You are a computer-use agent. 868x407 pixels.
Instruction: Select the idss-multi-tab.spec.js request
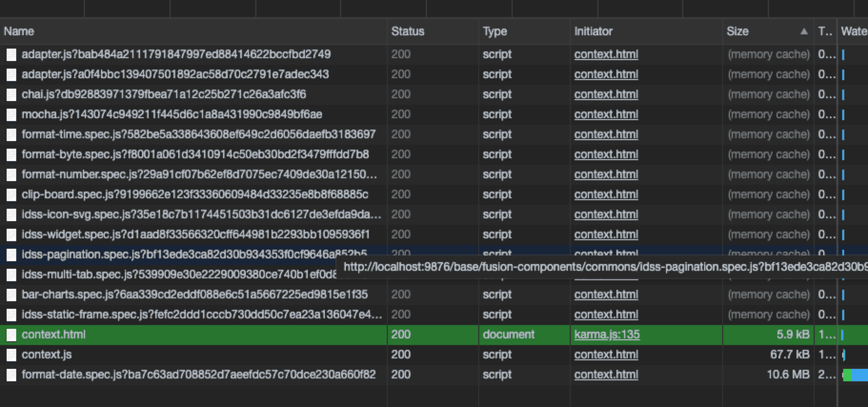pos(179,275)
